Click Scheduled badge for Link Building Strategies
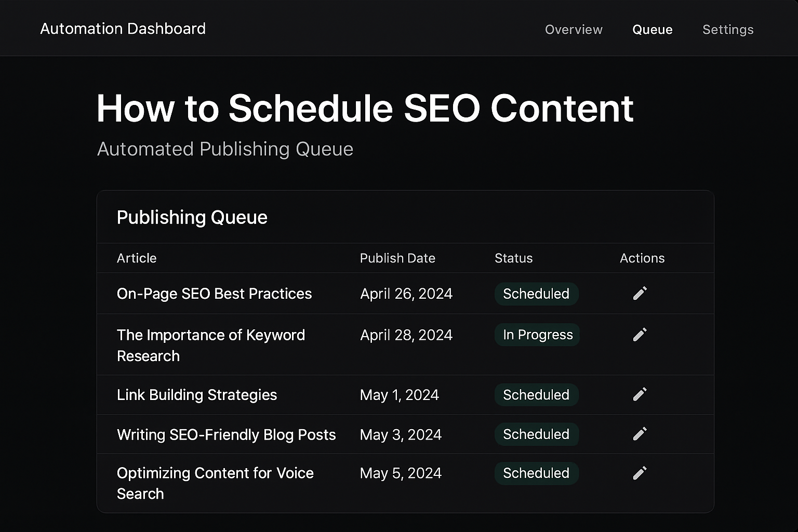Viewport: 798px width, 532px height. pyautogui.click(x=536, y=395)
